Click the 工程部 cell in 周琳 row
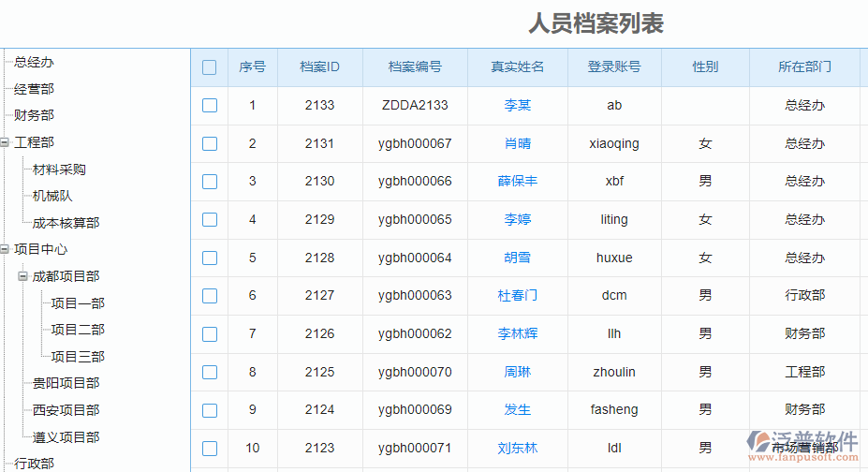868x472 pixels. click(x=805, y=372)
